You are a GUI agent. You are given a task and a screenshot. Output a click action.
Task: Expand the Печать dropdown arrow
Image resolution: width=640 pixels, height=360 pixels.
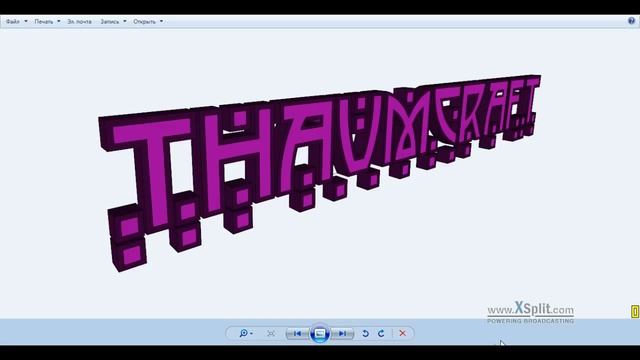point(59,22)
